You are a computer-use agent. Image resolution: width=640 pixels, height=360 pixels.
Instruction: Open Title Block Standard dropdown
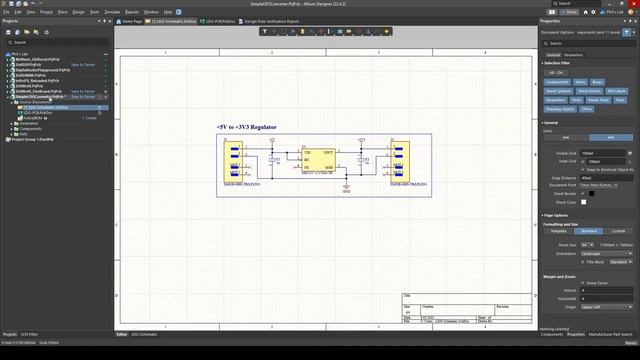621,262
